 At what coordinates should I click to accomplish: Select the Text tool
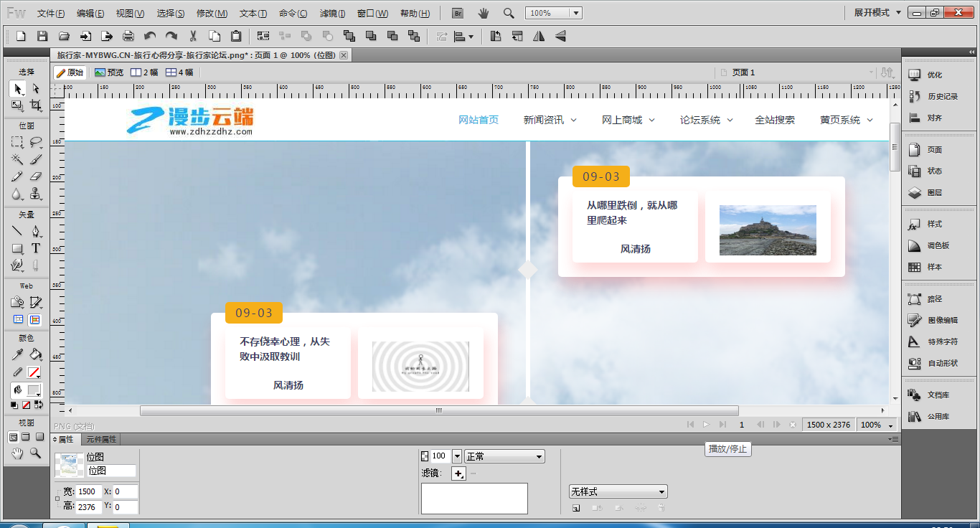[35, 248]
